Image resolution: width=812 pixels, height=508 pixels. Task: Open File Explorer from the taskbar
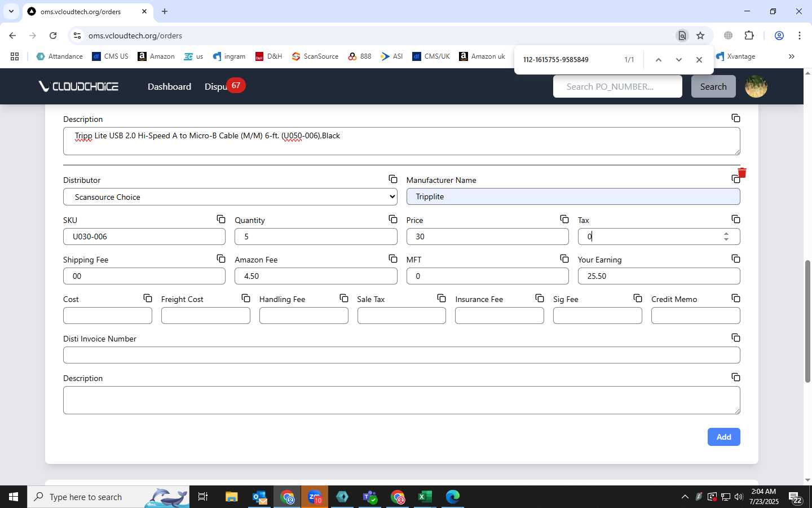(x=232, y=497)
